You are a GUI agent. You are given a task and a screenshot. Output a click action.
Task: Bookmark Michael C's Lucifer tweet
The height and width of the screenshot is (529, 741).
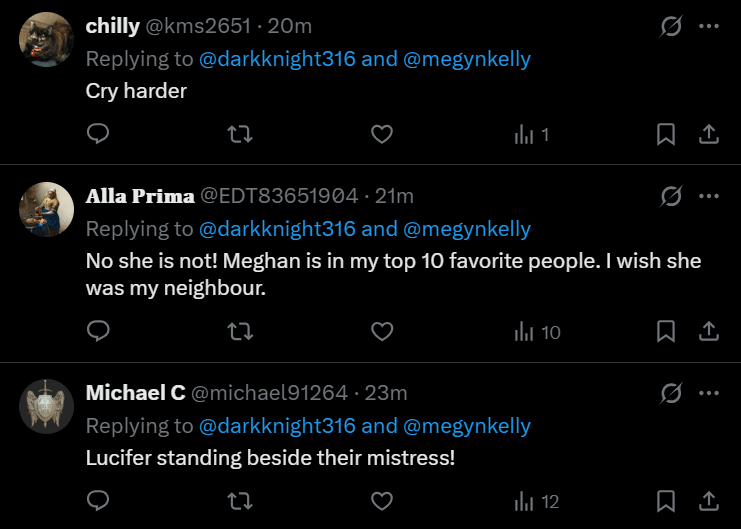pyautogui.click(x=666, y=500)
